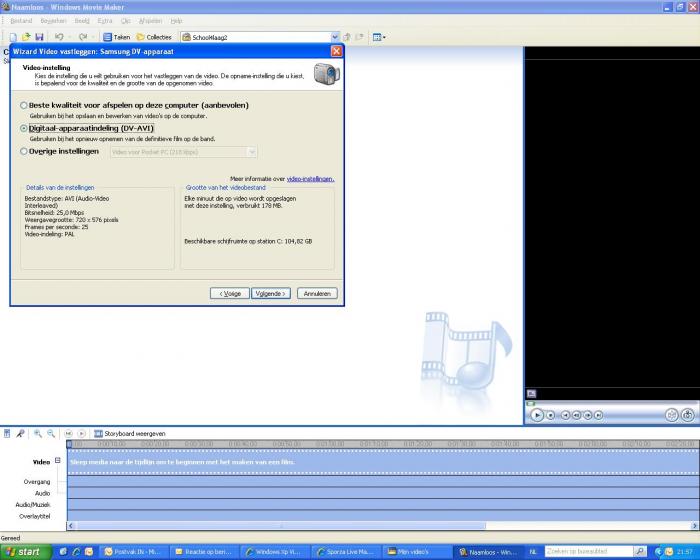Click the 'Zoeken op bureaublad' search field
This screenshot has width=700, height=560.
click(588, 552)
